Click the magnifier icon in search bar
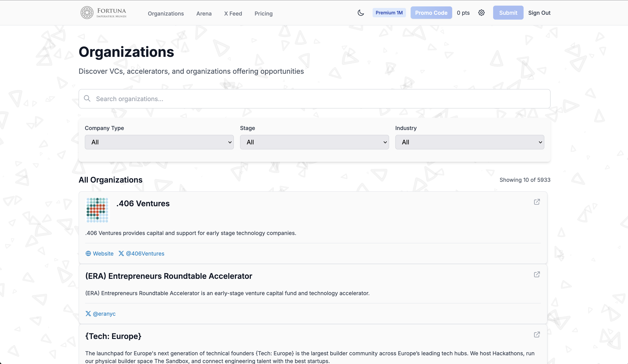628x364 pixels. [87, 98]
